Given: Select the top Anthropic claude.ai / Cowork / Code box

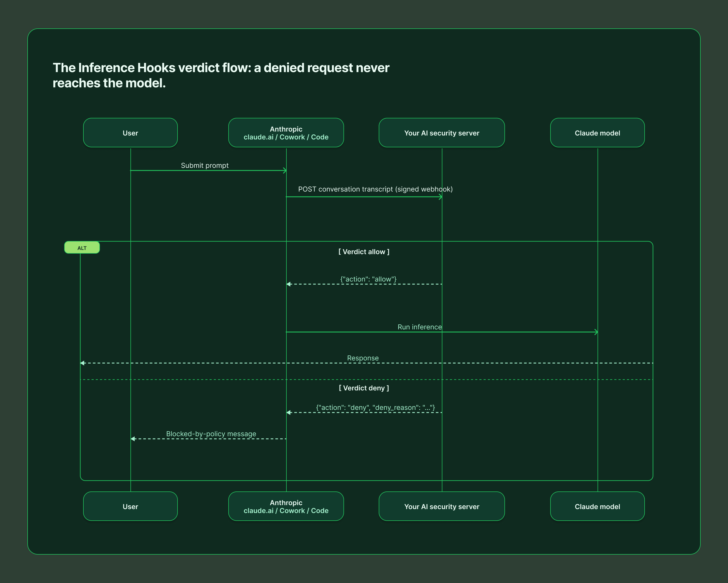Looking at the screenshot, I should pyautogui.click(x=286, y=133).
